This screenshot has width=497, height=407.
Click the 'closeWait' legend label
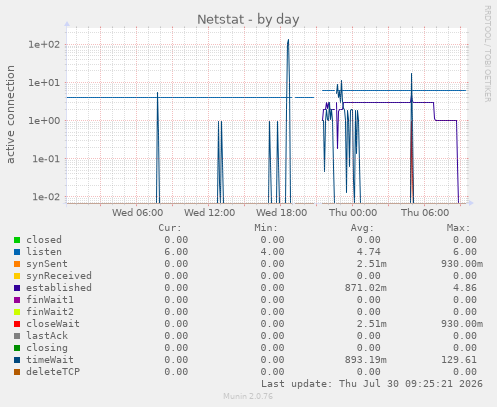click(53, 324)
